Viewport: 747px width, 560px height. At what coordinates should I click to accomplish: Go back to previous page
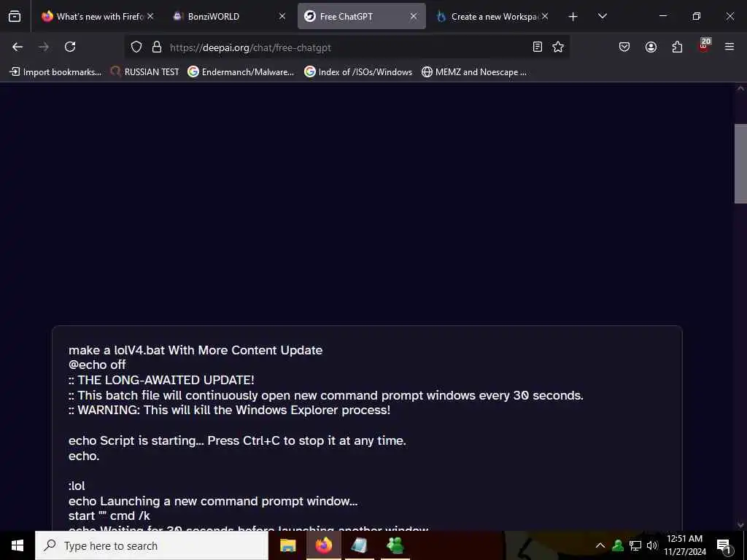pyautogui.click(x=18, y=47)
